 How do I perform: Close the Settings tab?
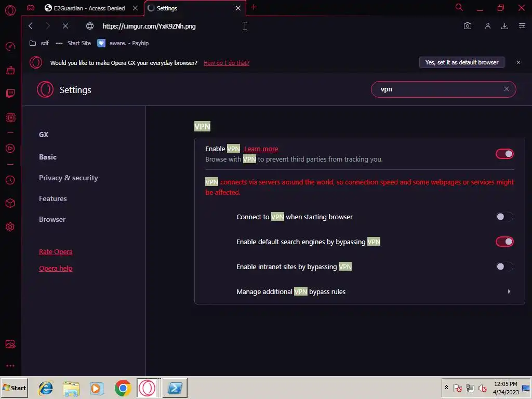(x=238, y=8)
